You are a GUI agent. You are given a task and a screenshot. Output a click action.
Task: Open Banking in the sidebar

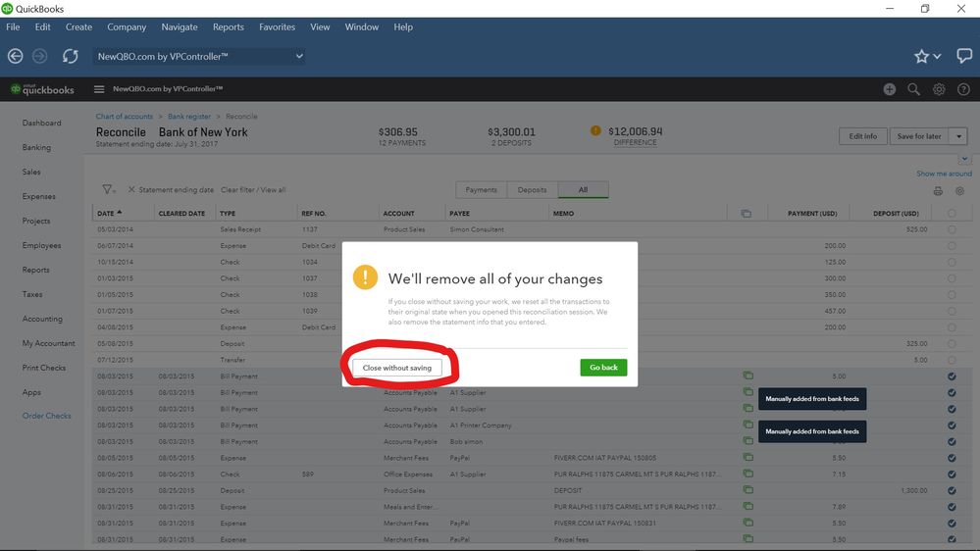pyautogui.click(x=36, y=147)
